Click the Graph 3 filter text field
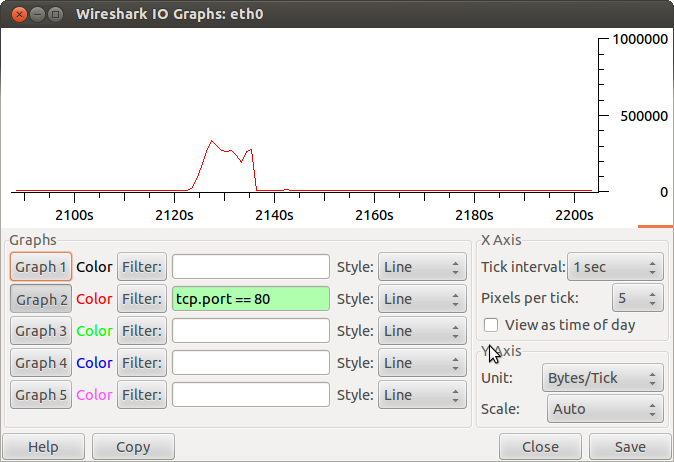Screen dimensions: 674x462 251,331
